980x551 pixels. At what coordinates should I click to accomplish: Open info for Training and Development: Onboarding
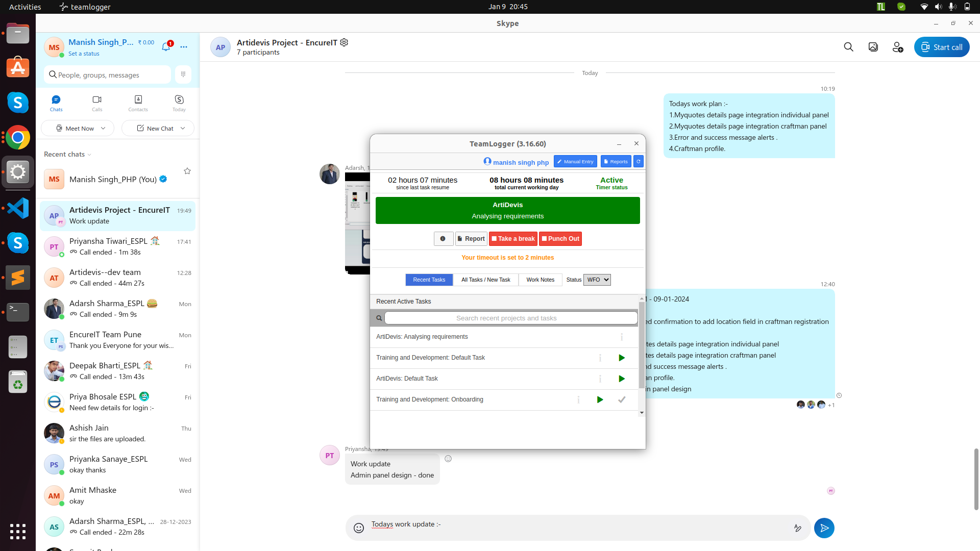click(578, 399)
